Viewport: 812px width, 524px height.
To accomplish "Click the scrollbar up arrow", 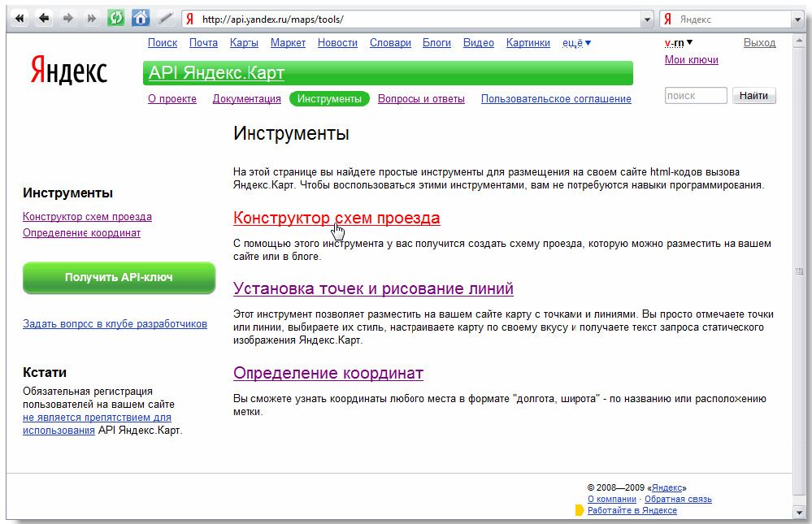I will pos(799,40).
